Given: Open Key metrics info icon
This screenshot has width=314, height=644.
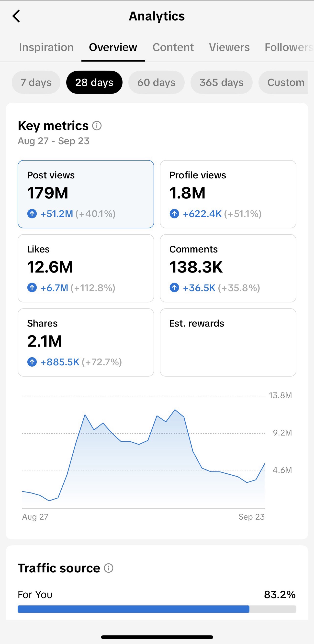Looking at the screenshot, I should pos(97,126).
